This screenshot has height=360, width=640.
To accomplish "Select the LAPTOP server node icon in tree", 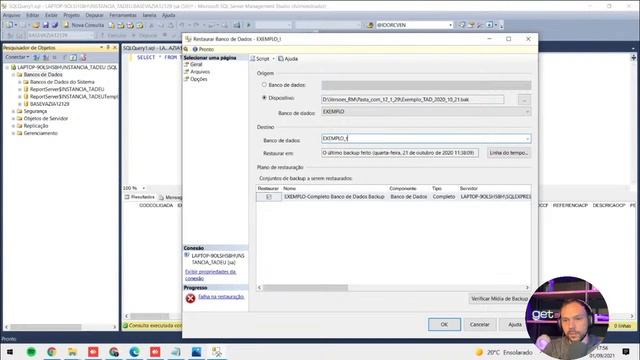I will (x=13, y=67).
